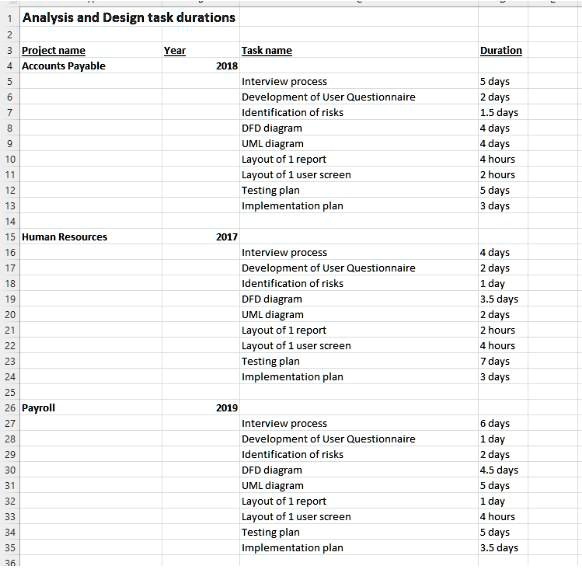
Task: Select row 4 via its row number
Action: [x=10, y=66]
